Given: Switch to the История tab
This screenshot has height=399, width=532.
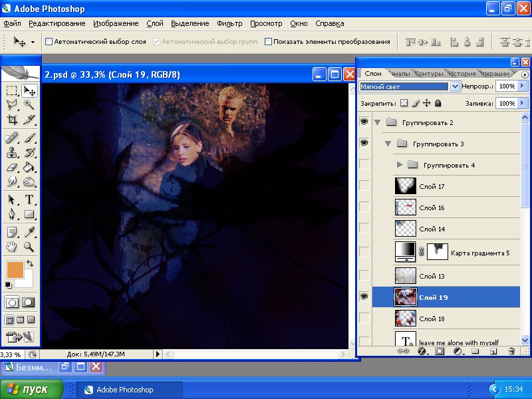Looking at the screenshot, I should coord(462,74).
